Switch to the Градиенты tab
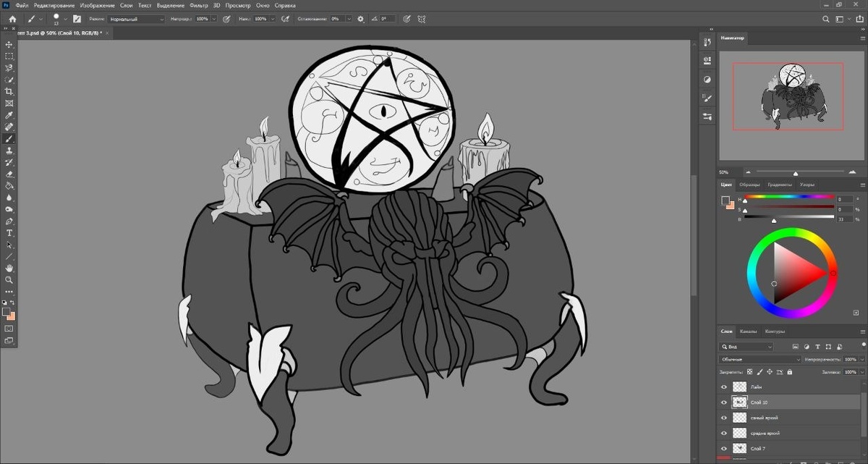Image resolution: width=868 pixels, height=464 pixels. [x=780, y=185]
